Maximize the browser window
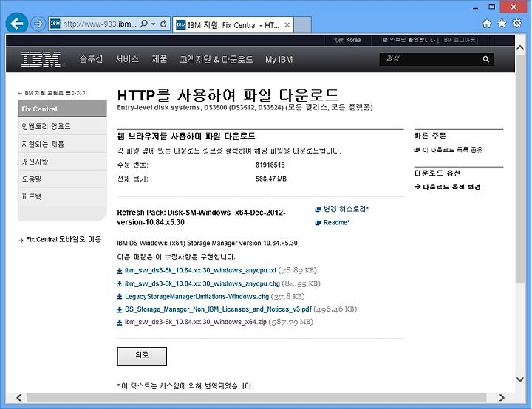532x409 pixels. (491, 7)
